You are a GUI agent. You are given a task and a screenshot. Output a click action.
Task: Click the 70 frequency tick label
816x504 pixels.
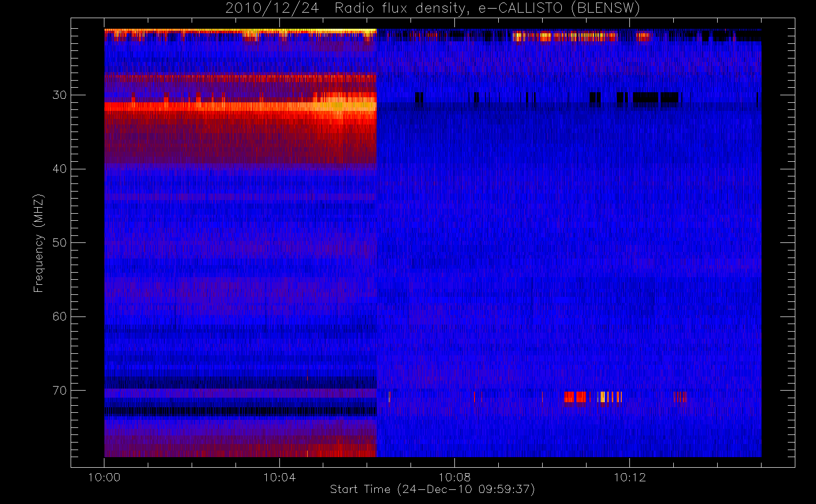tap(60, 391)
